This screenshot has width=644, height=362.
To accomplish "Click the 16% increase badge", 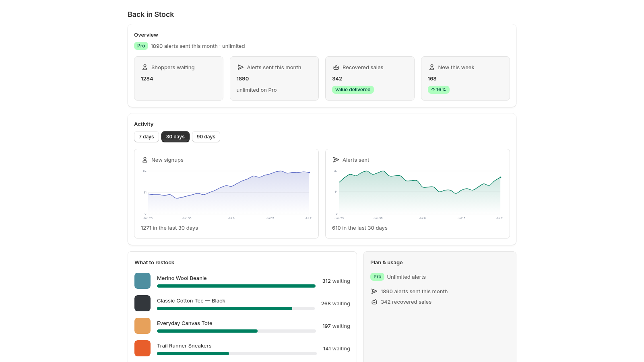I will (x=439, y=90).
